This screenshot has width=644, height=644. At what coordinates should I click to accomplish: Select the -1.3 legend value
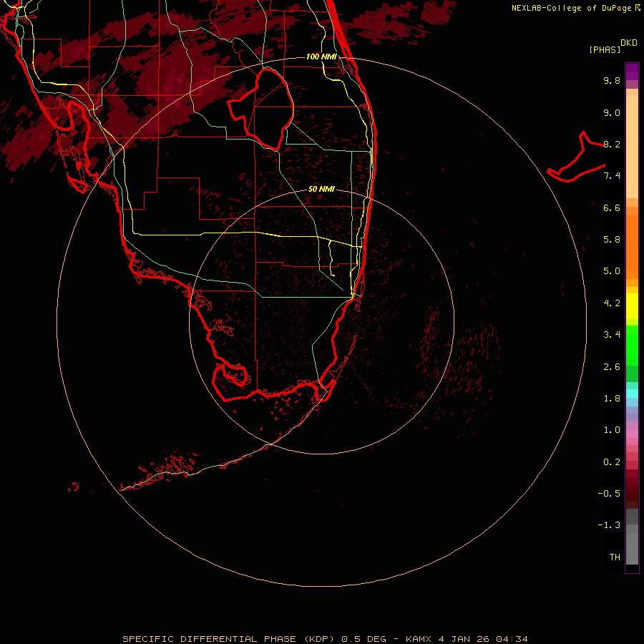click(609, 525)
